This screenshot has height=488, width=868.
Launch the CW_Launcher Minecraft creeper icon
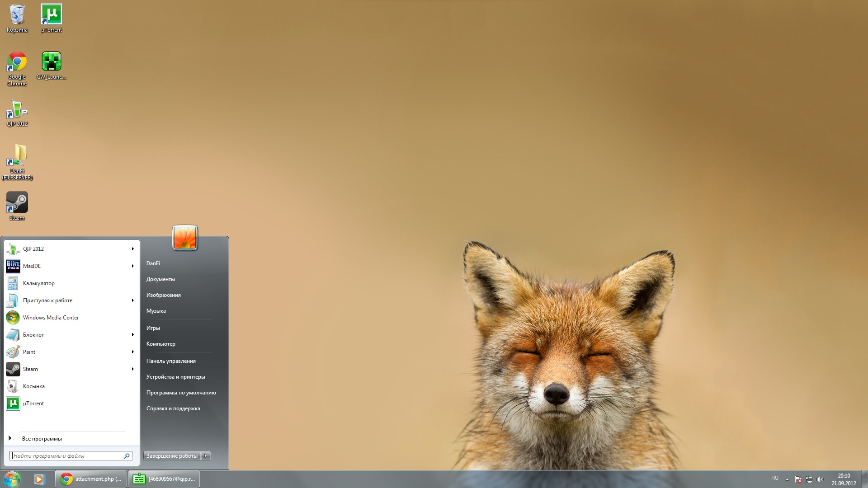[x=51, y=62]
